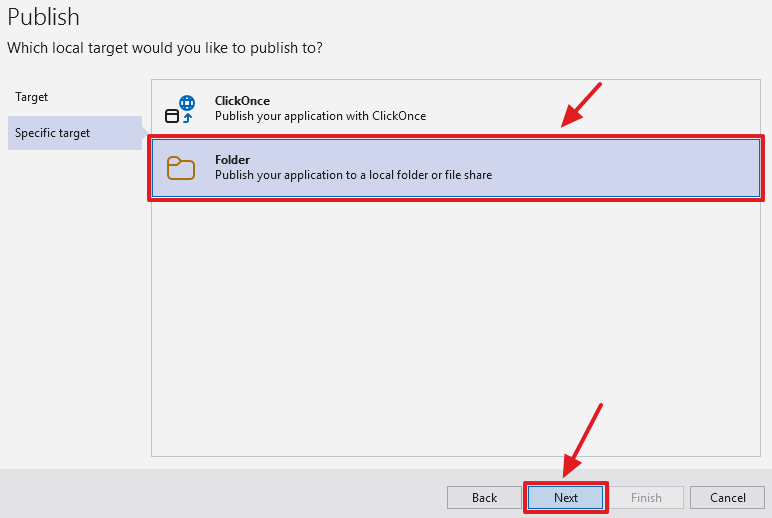
Task: Click the ClickOnce globe icon
Action: [x=186, y=102]
